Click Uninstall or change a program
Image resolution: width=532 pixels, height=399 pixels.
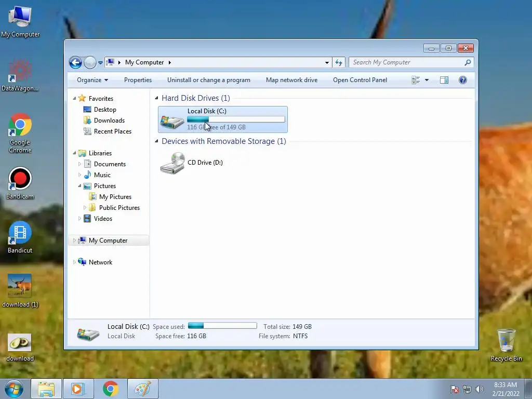(x=209, y=80)
